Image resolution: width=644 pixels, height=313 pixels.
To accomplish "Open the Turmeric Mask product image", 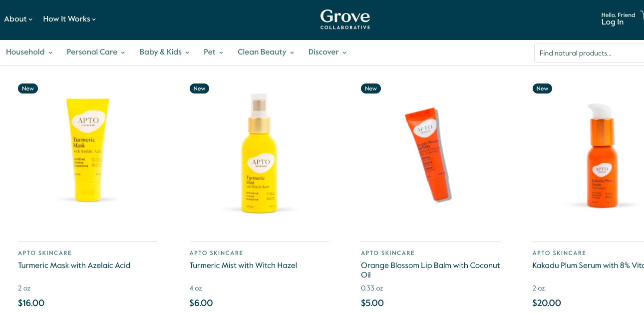I will point(88,150).
